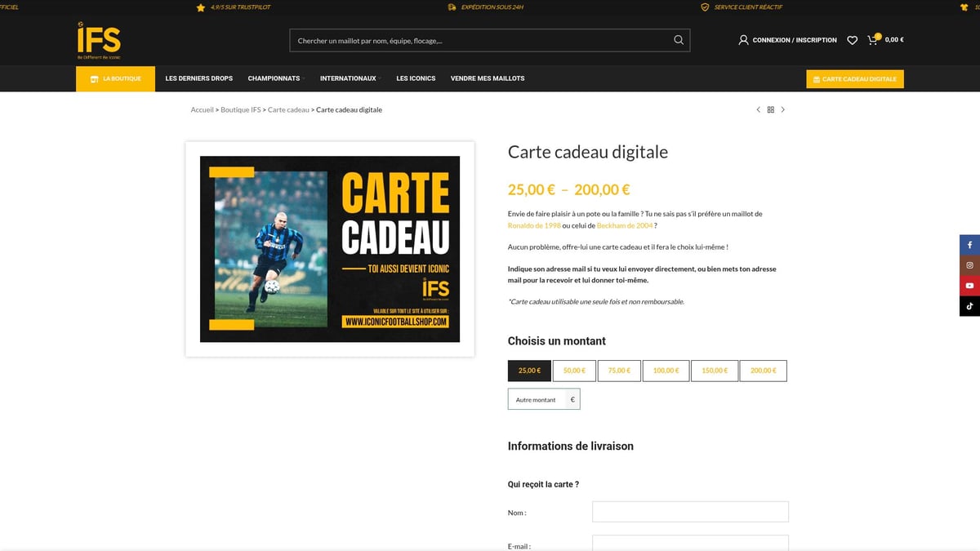The width and height of the screenshot is (980, 551).
Task: Expand the Internationaux menu
Action: (x=350, y=78)
